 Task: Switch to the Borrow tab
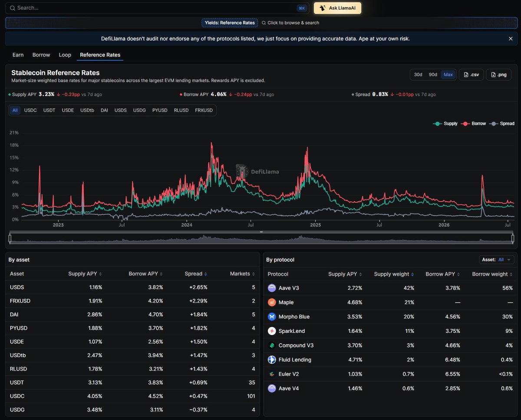[41, 55]
